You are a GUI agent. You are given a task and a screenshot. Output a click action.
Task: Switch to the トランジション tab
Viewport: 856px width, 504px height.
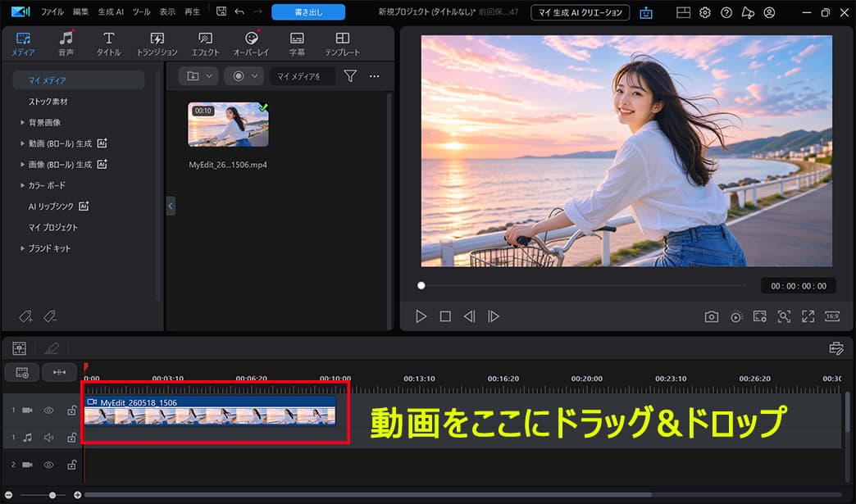tap(157, 44)
